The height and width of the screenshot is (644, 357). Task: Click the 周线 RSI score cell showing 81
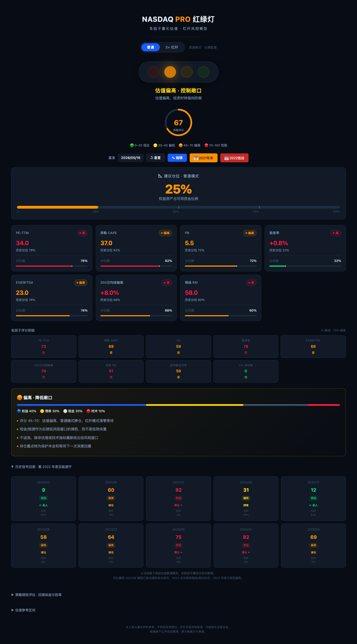pos(111,371)
